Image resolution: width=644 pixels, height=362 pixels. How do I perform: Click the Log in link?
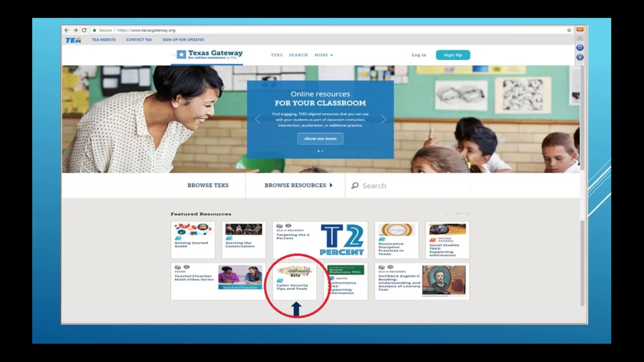click(x=419, y=55)
